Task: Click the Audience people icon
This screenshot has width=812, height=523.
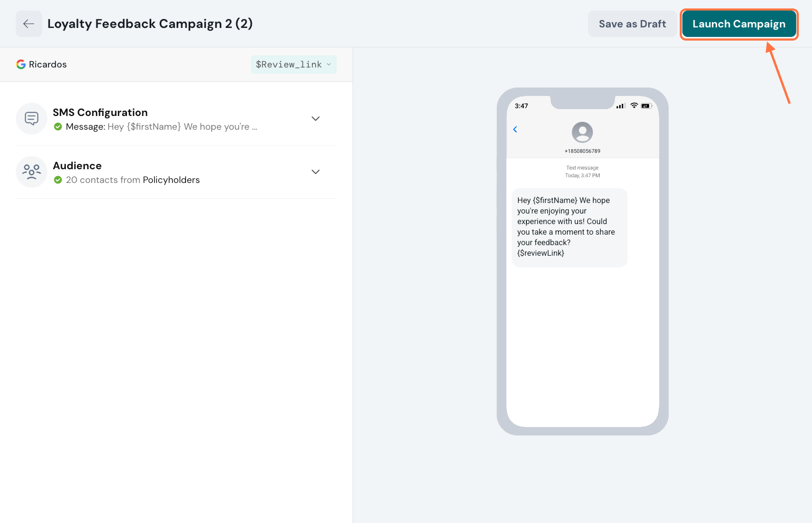Action: tap(32, 171)
